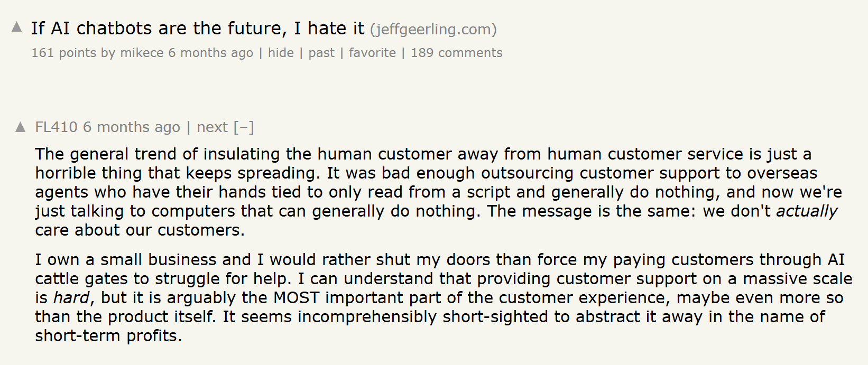Click the '161 points' score text

click(63, 53)
